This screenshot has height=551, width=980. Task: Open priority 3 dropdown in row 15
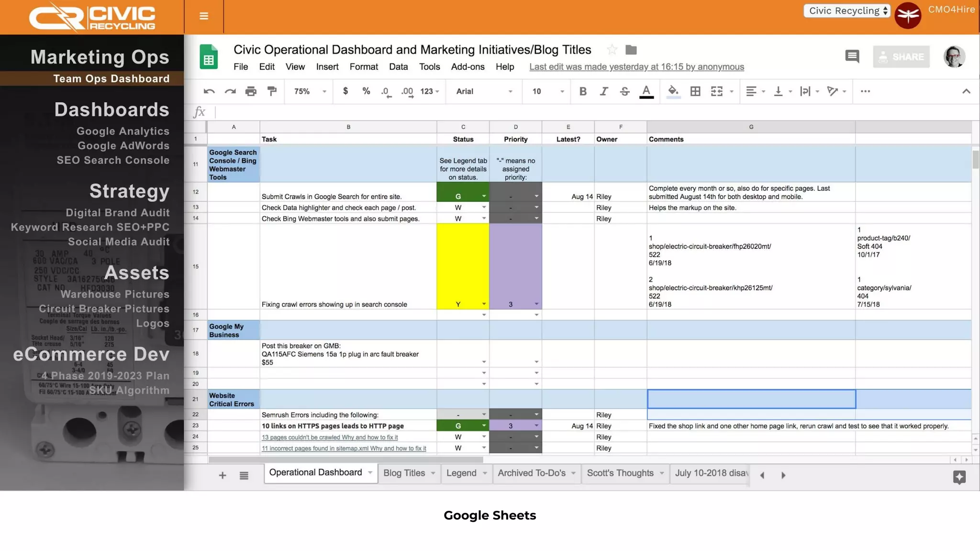point(536,304)
